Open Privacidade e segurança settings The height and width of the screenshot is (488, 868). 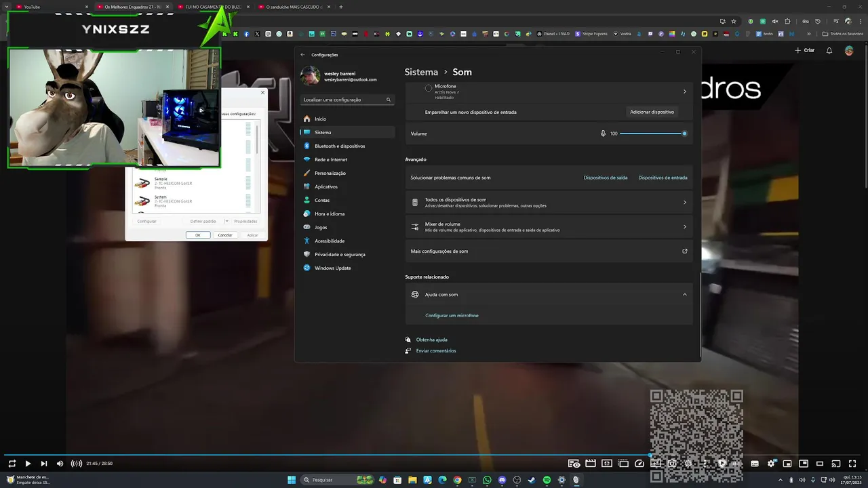347,254
